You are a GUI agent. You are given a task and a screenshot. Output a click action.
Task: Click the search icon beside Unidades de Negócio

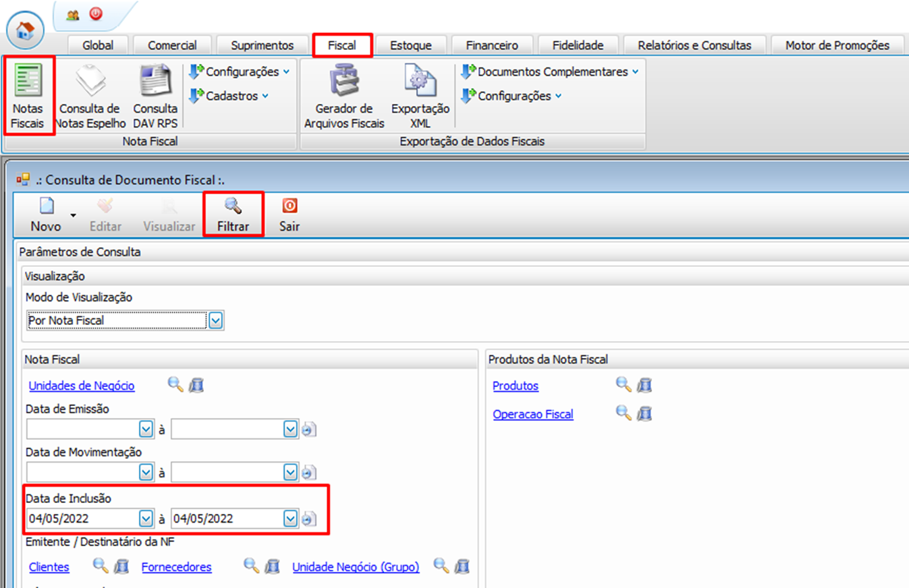click(x=175, y=385)
